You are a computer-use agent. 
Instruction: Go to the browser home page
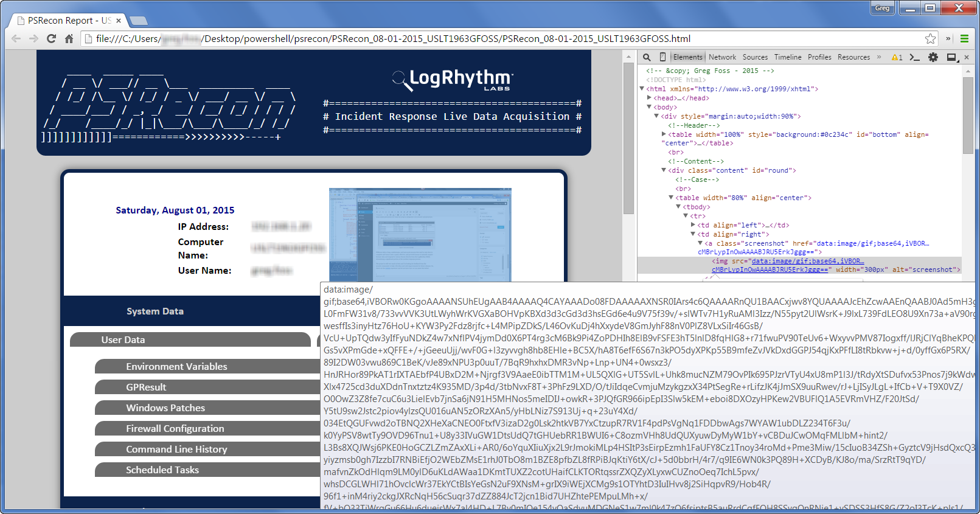pyautogui.click(x=69, y=39)
